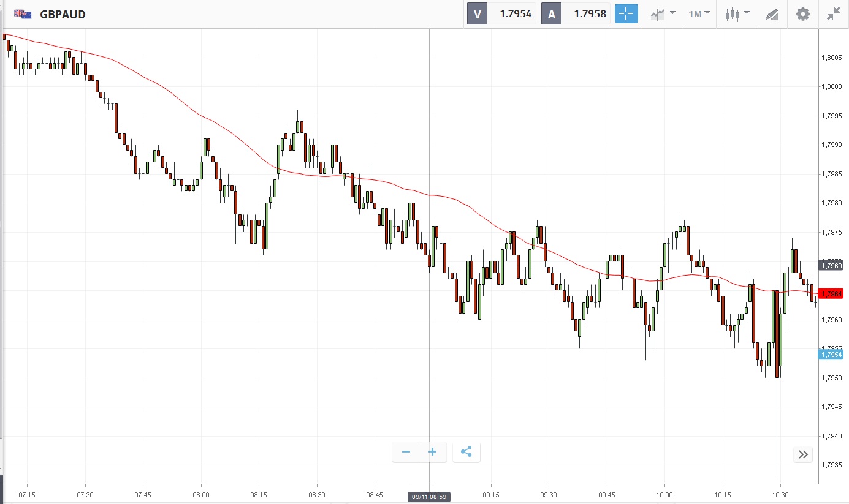Image resolution: width=849 pixels, height=504 pixels.
Task: Click the red moving average price label
Action: pyautogui.click(x=832, y=294)
